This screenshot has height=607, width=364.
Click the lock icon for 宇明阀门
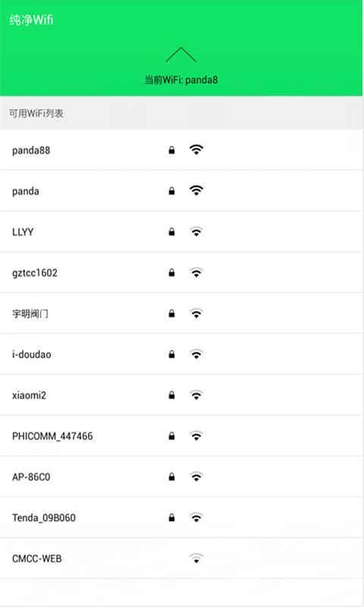171,313
